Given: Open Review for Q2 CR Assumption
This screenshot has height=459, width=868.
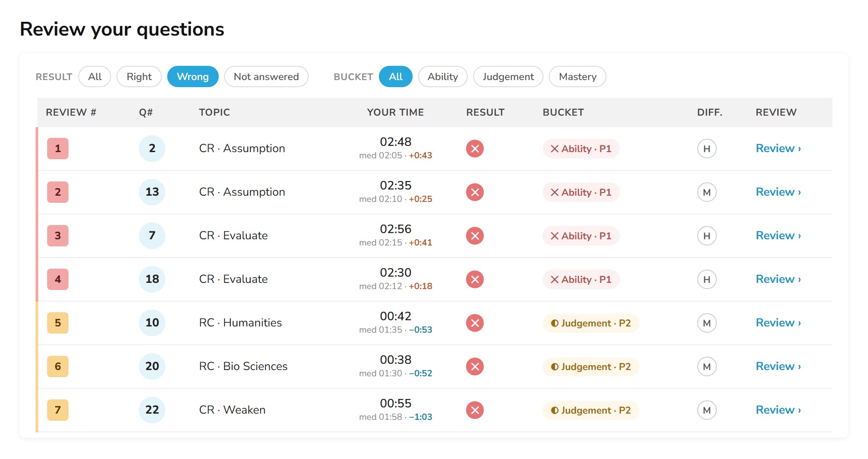Looking at the screenshot, I should tap(778, 149).
